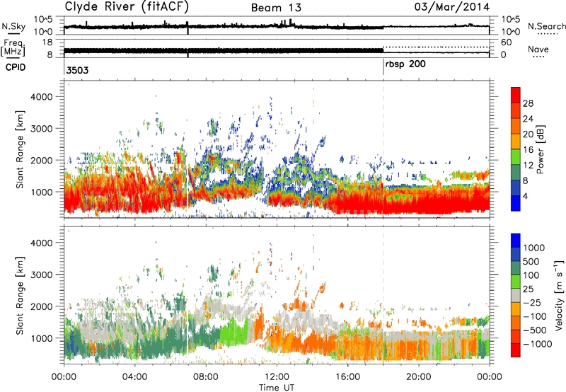566x392 pixels.
Task: Click the 'rbsp 200' CPID marker text
Action: [x=405, y=64]
